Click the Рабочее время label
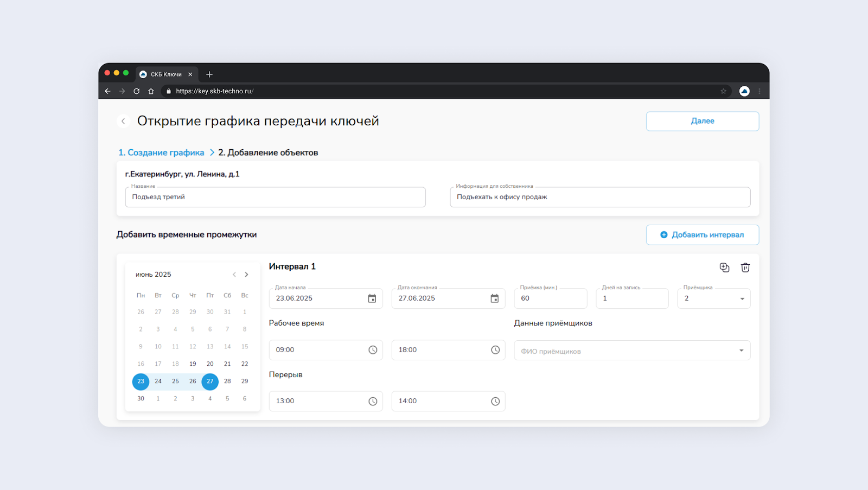Viewport: 868px width, 490px height. (x=297, y=323)
